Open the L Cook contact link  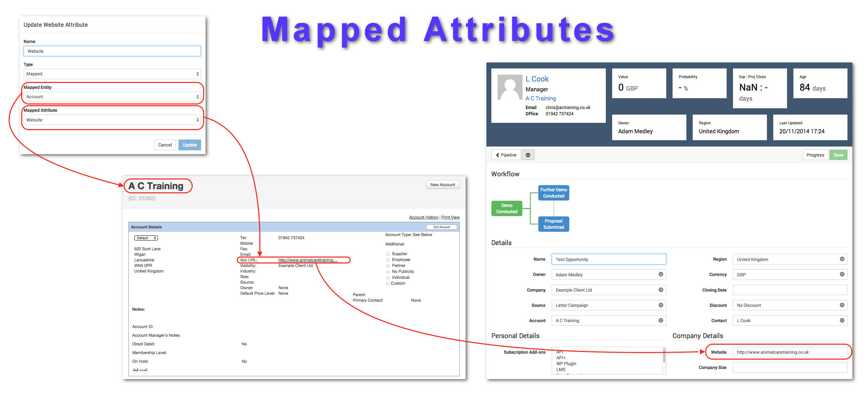pyautogui.click(x=537, y=79)
